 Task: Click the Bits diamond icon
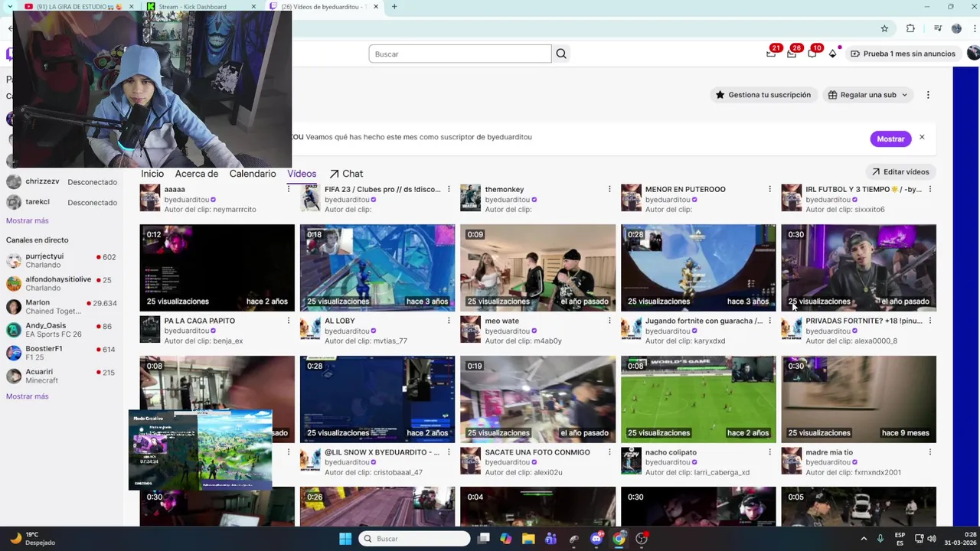(832, 54)
